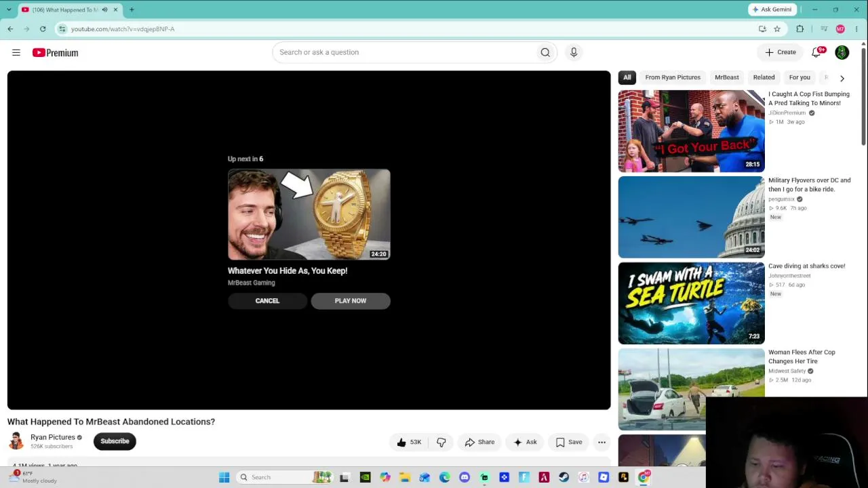The height and width of the screenshot is (488, 868).
Task: Open the notifications bell
Action: pyautogui.click(x=817, y=52)
